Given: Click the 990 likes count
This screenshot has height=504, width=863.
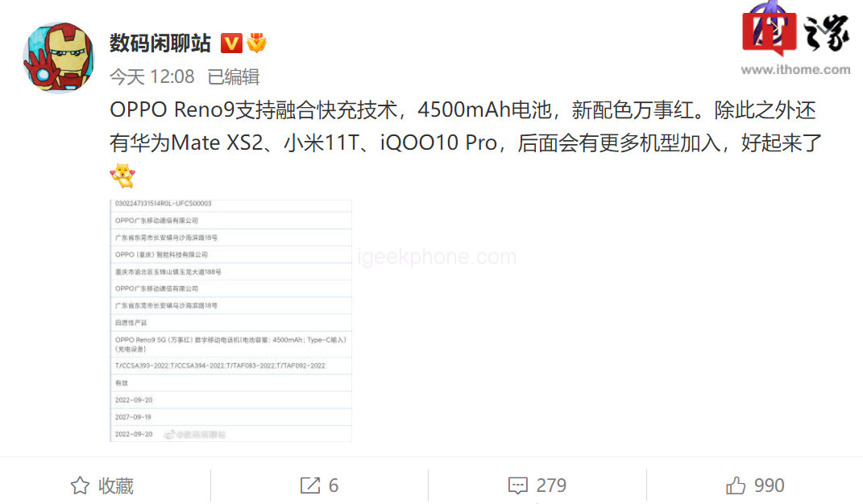Looking at the screenshot, I should (x=769, y=485).
